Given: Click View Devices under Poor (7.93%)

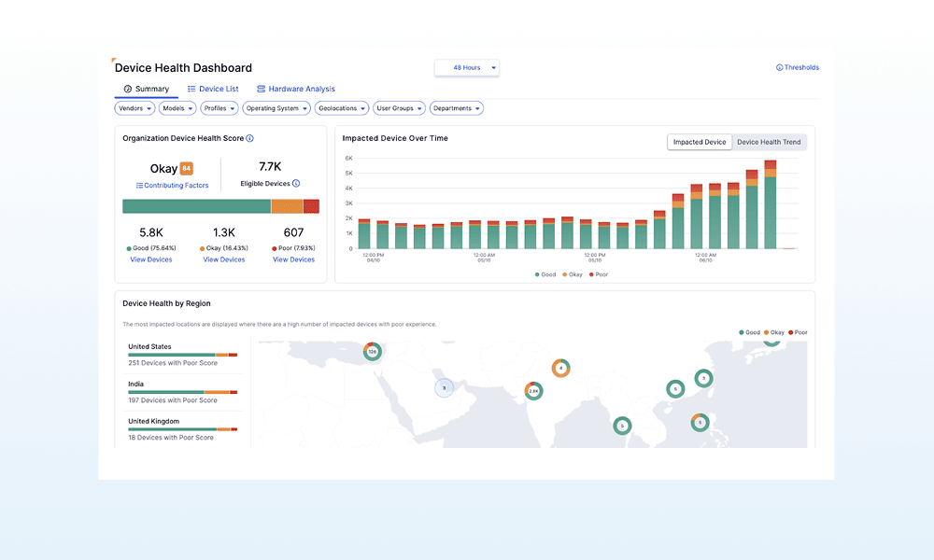Looking at the screenshot, I should point(293,259).
